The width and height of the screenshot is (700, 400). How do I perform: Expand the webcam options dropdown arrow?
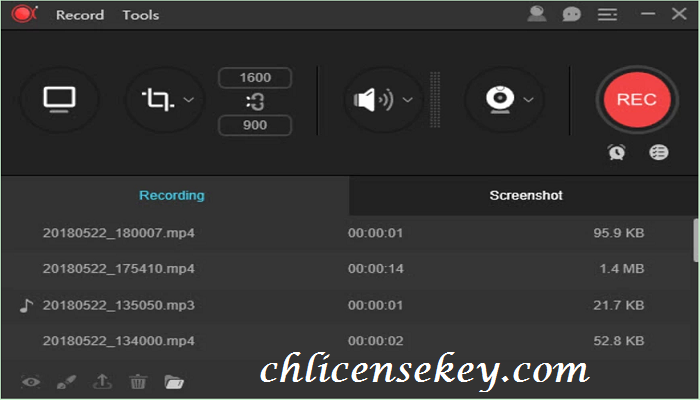coord(529,100)
